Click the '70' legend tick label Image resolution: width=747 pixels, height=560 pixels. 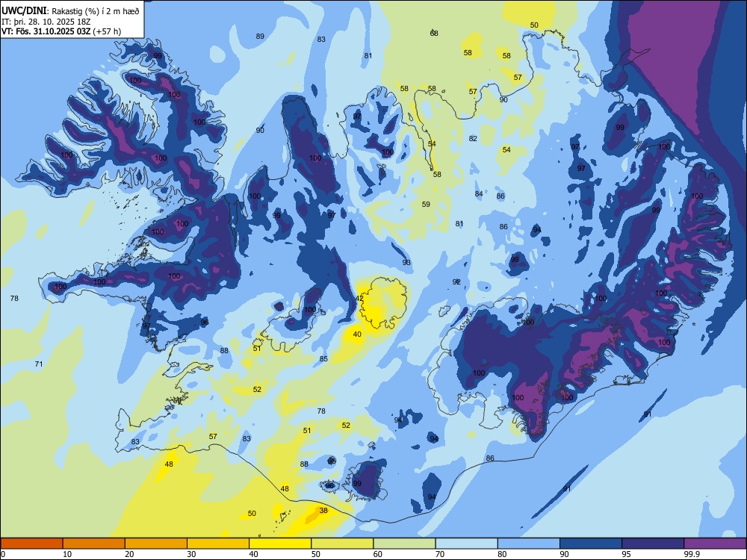coord(440,554)
